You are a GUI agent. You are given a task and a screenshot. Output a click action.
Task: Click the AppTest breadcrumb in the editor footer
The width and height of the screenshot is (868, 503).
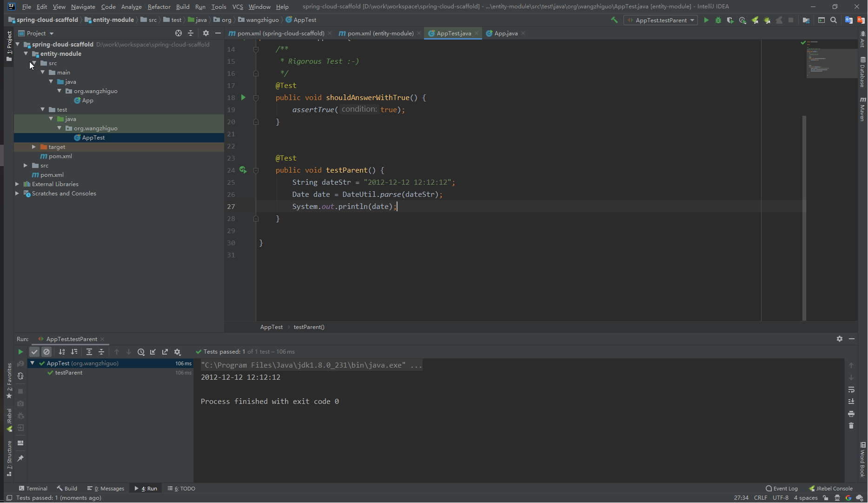click(272, 327)
